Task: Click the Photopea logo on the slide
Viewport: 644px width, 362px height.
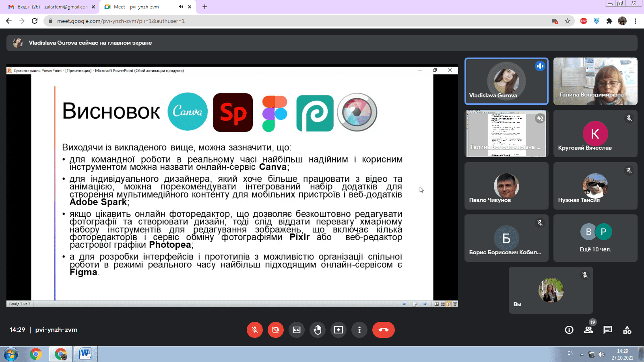Action: click(x=315, y=113)
